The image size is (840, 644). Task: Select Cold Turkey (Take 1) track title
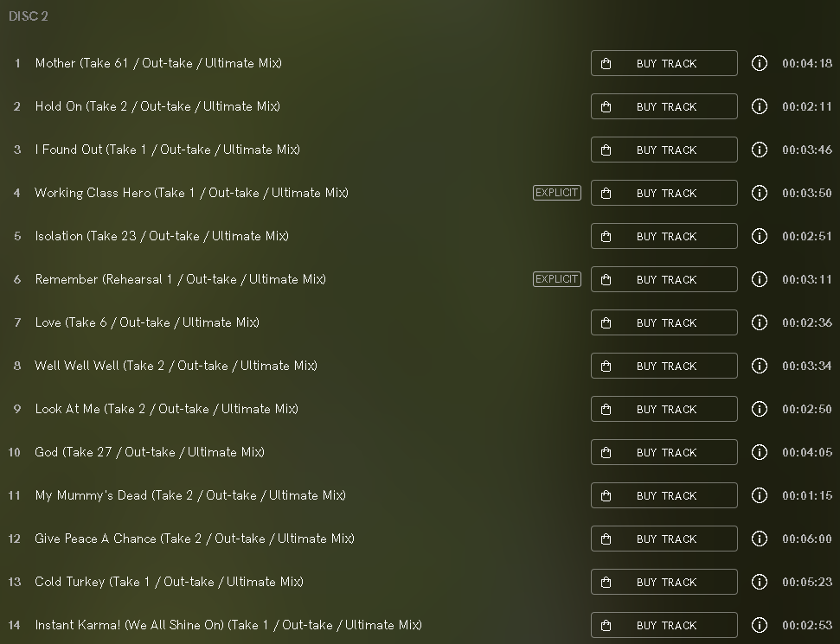click(169, 582)
